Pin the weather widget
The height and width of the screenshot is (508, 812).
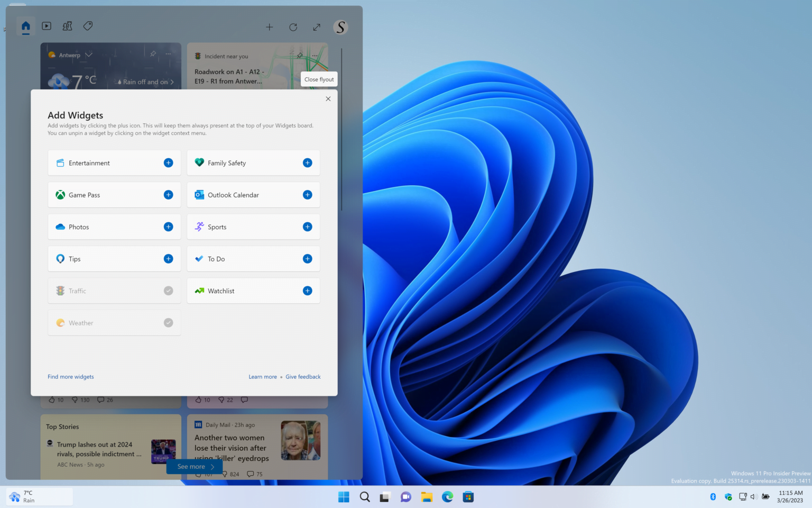(x=153, y=54)
